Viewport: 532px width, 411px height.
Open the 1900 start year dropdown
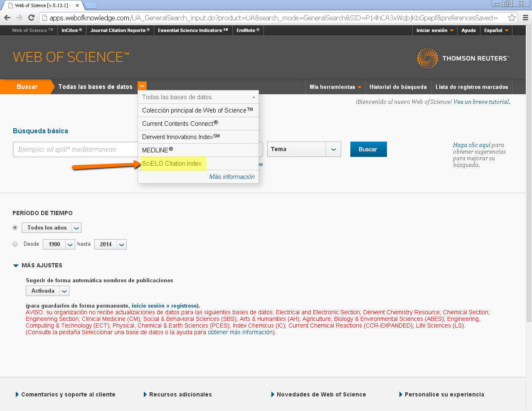pos(59,244)
